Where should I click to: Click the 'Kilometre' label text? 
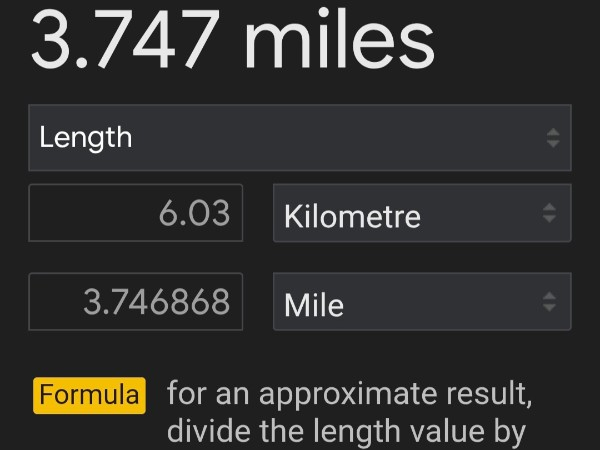coord(352,216)
